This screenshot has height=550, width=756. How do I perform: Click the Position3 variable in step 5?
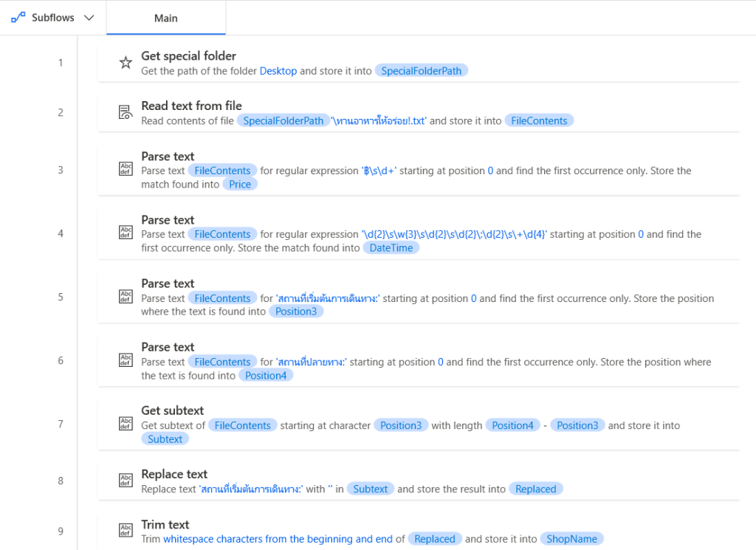pyautogui.click(x=295, y=312)
